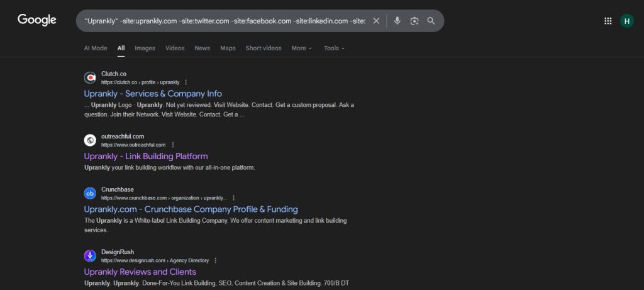
Task: Click the clutch.co profile URL breadcrumb
Action: coord(140,82)
